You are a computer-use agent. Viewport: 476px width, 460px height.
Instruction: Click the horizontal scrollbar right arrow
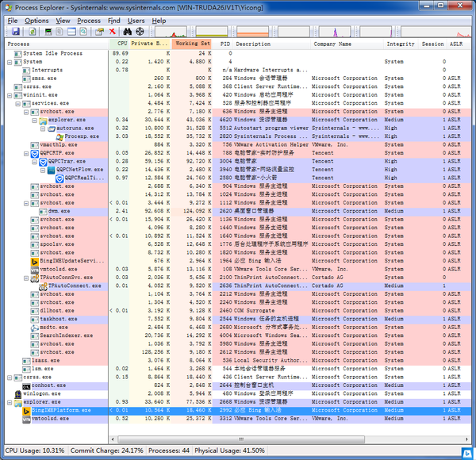(466, 439)
